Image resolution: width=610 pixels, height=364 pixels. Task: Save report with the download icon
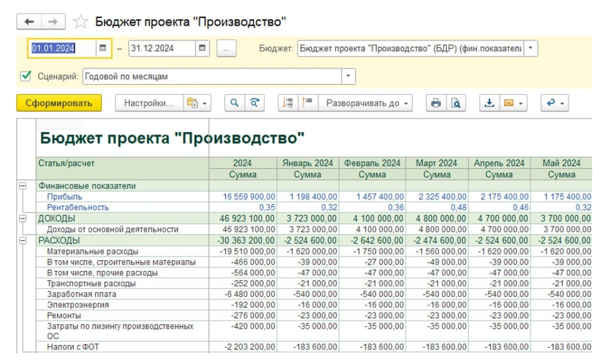point(490,103)
